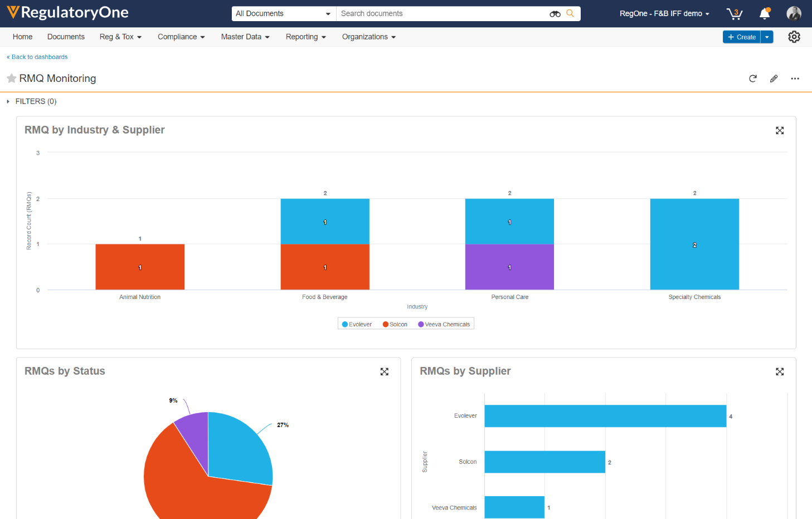Open the notifications bell
812x519 pixels.
point(765,13)
